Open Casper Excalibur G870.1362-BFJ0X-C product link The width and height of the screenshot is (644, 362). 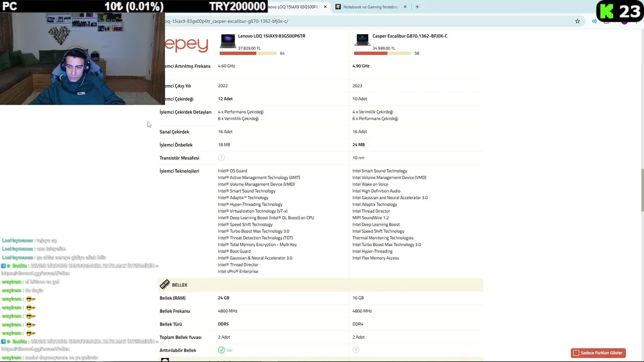click(x=410, y=36)
